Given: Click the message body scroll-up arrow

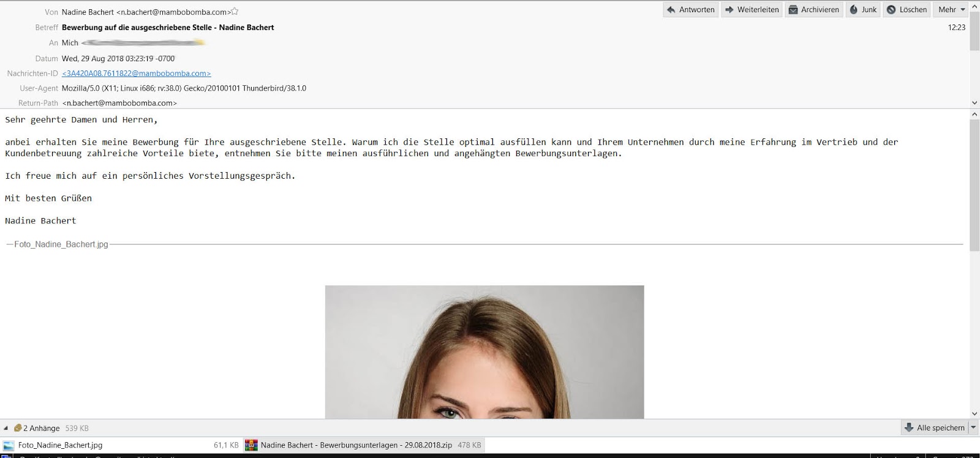Looking at the screenshot, I should [x=974, y=114].
